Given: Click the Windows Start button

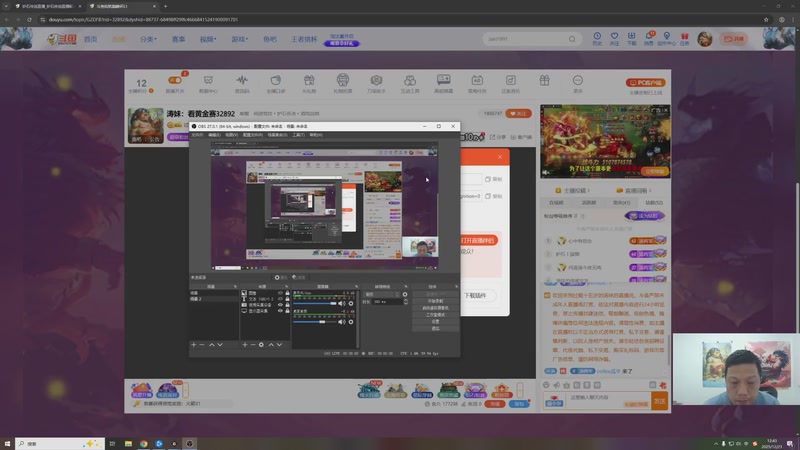Looking at the screenshot, I should [x=7, y=444].
